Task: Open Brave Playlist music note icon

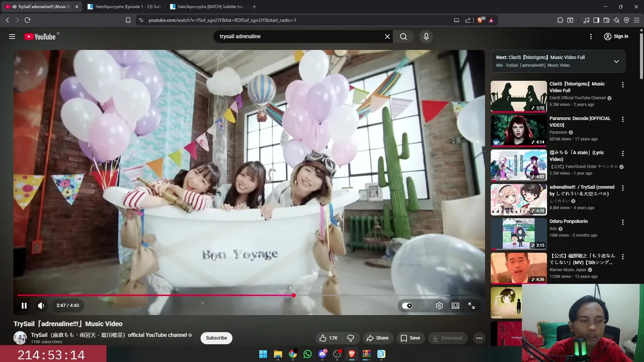Action: pos(586,20)
